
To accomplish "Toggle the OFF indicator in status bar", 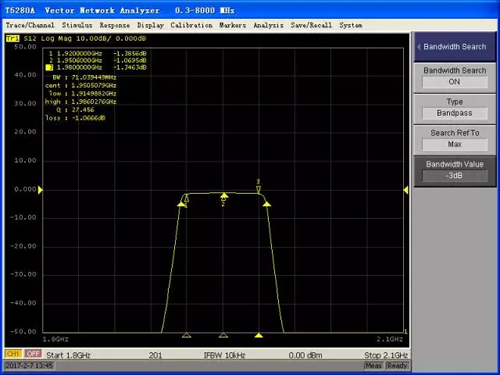I will [33, 354].
